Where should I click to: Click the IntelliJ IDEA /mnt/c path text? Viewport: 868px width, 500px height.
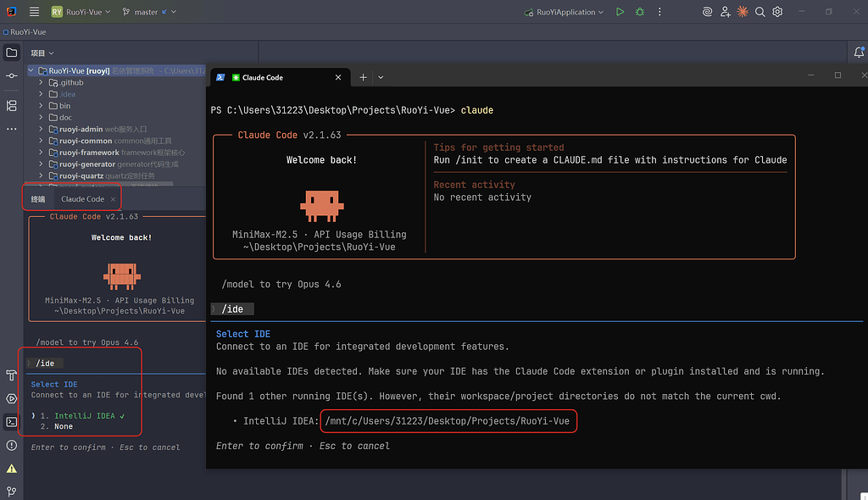click(x=448, y=421)
